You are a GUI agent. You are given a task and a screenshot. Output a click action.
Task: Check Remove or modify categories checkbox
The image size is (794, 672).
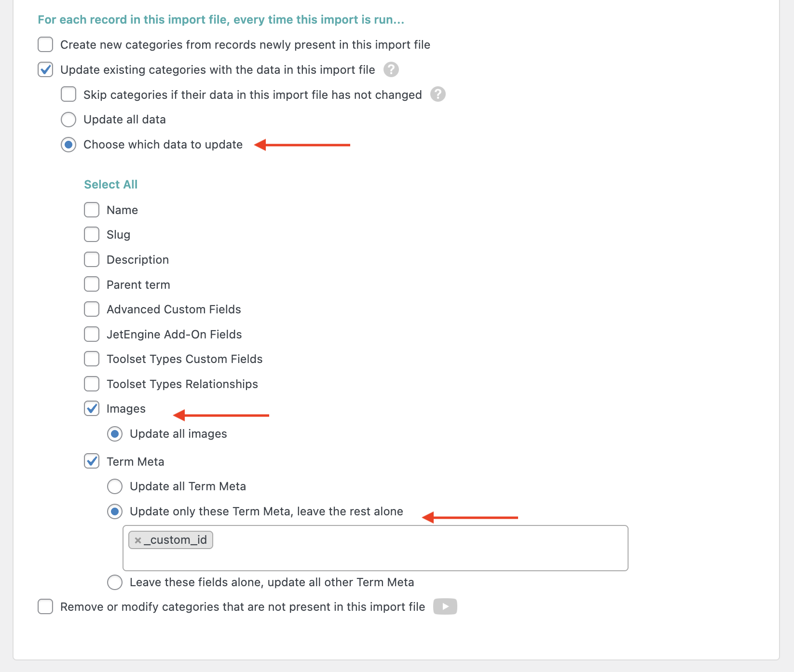coord(45,607)
